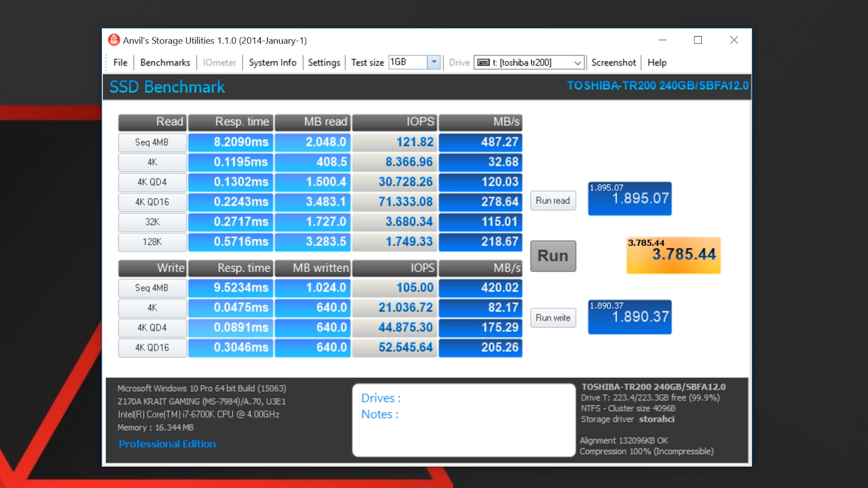Click the drive icon in Drive selector

tap(483, 62)
